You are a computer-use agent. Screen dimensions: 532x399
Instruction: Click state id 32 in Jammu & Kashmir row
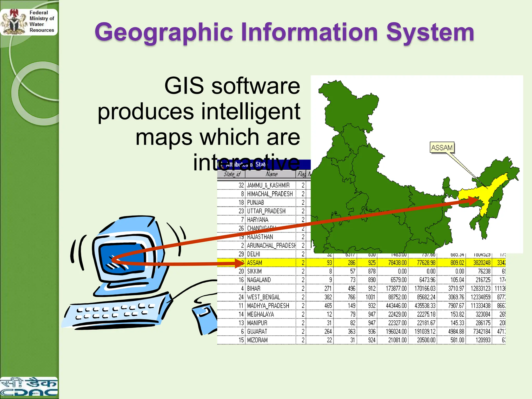tap(241, 185)
